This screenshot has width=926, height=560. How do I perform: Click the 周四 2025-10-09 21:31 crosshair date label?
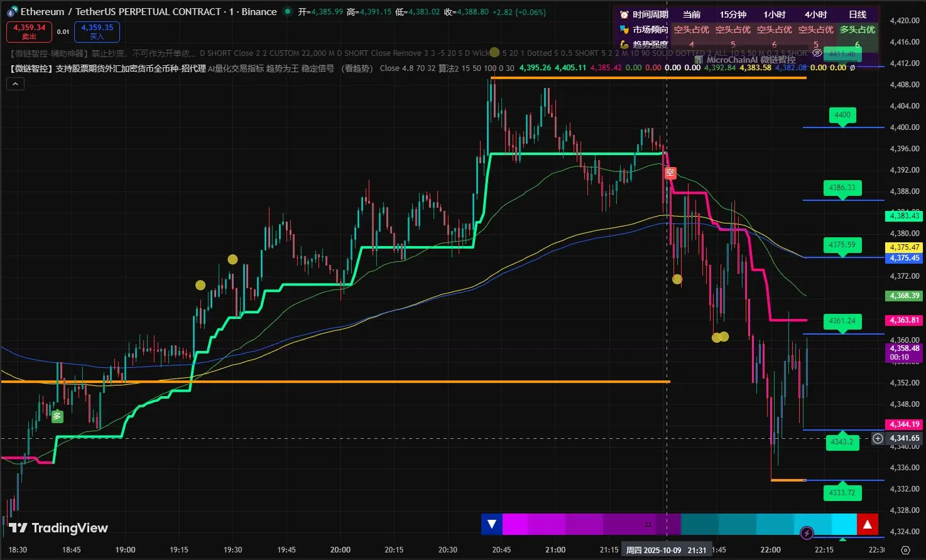pos(667,550)
